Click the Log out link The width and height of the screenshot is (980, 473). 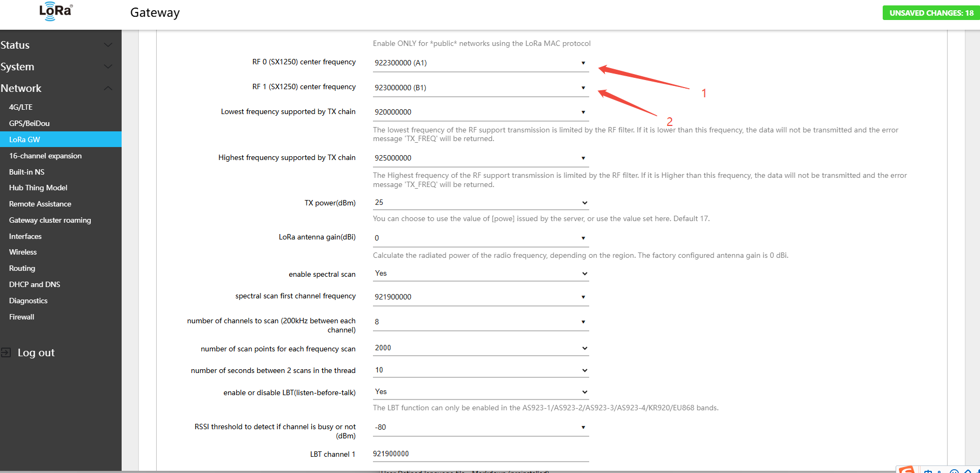point(36,352)
